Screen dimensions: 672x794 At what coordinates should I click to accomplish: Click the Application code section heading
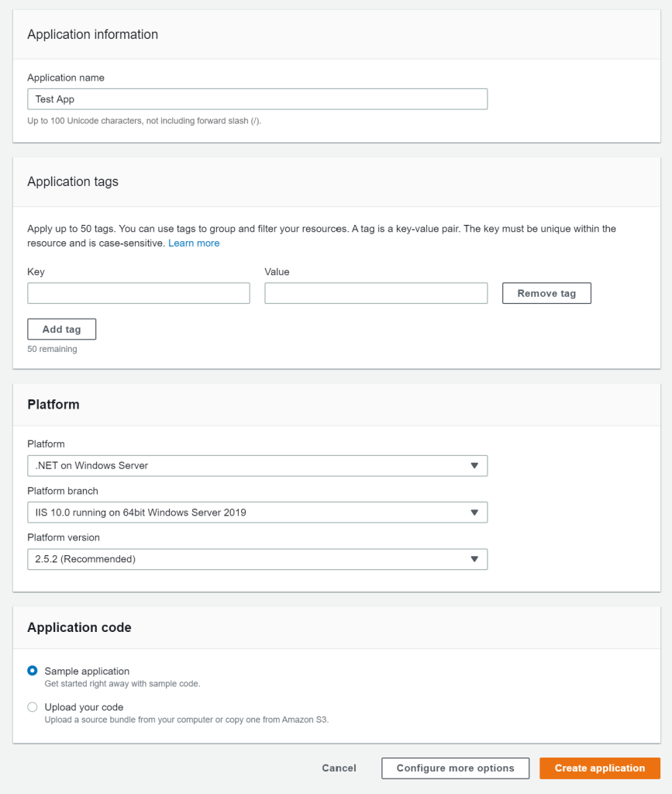79,627
